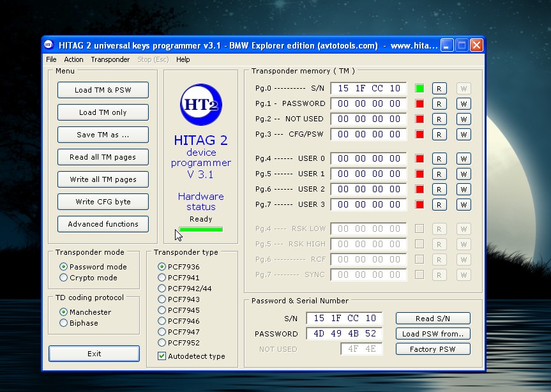The image size is (551, 392).
Task: Write Pg.1 PASSWORD page with W button
Action: (x=464, y=104)
